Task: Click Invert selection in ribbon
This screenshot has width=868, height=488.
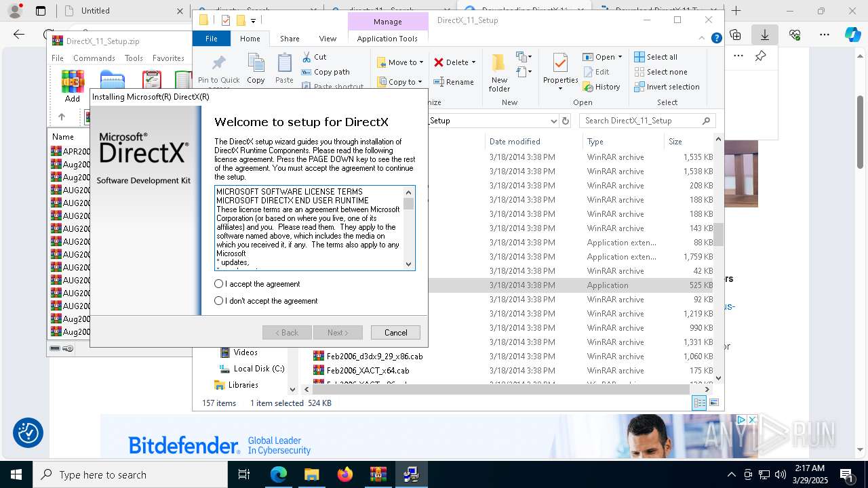Action: click(667, 87)
